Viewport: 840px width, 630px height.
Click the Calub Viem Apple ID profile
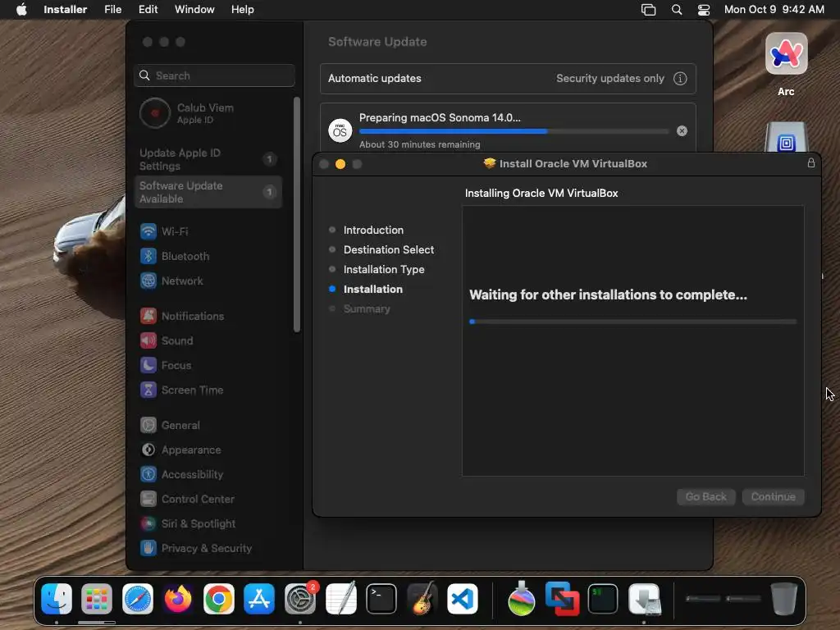point(209,113)
